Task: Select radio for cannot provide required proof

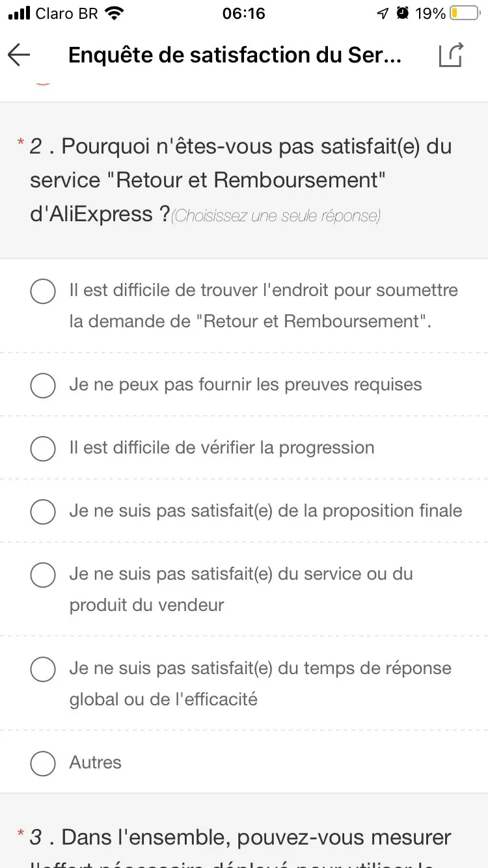Action: click(43, 385)
